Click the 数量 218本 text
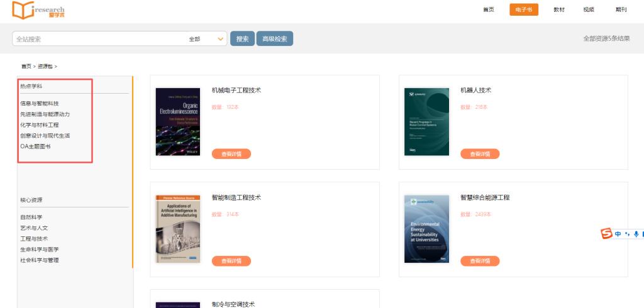This screenshot has height=308, width=644. [474, 107]
